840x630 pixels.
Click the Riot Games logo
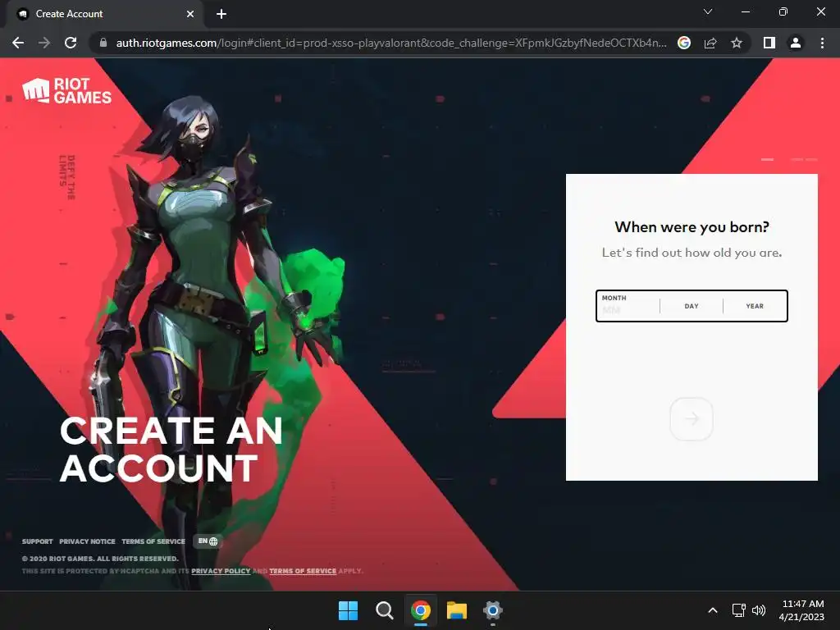(67, 90)
